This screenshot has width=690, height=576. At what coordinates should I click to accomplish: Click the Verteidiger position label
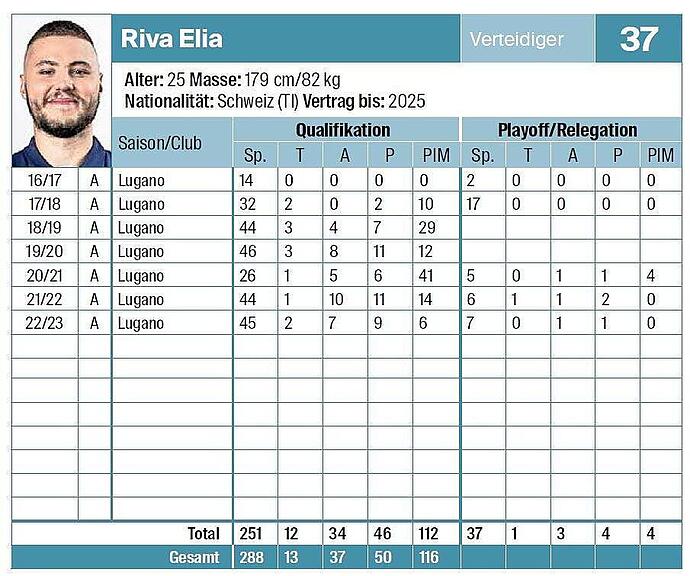tap(516, 40)
